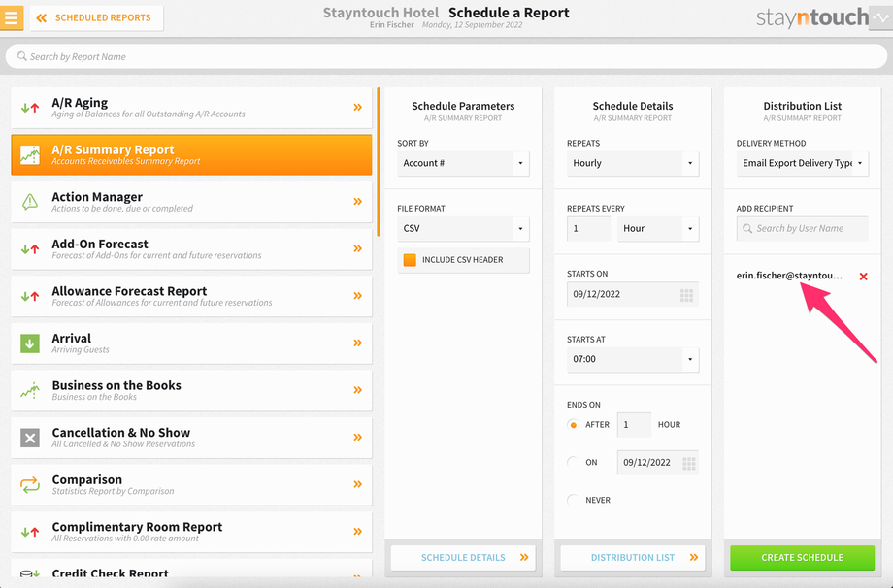The width and height of the screenshot is (893, 588).
Task: Open the Repeats Every Hour unit dropdown
Action: (658, 228)
